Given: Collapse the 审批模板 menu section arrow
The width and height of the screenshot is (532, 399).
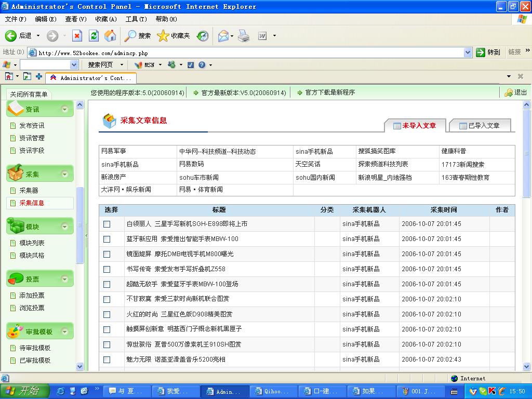Looking at the screenshot, I should tap(64, 331).
